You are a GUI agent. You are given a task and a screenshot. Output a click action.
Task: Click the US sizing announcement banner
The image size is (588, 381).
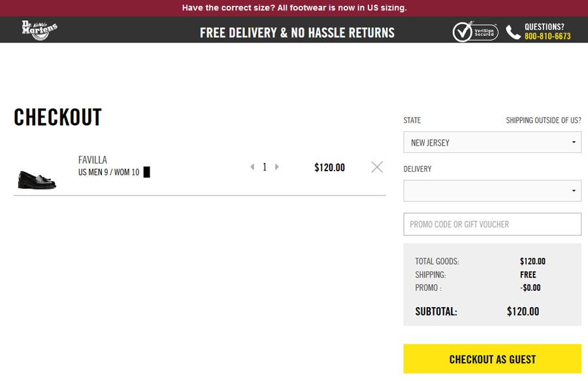pos(294,8)
